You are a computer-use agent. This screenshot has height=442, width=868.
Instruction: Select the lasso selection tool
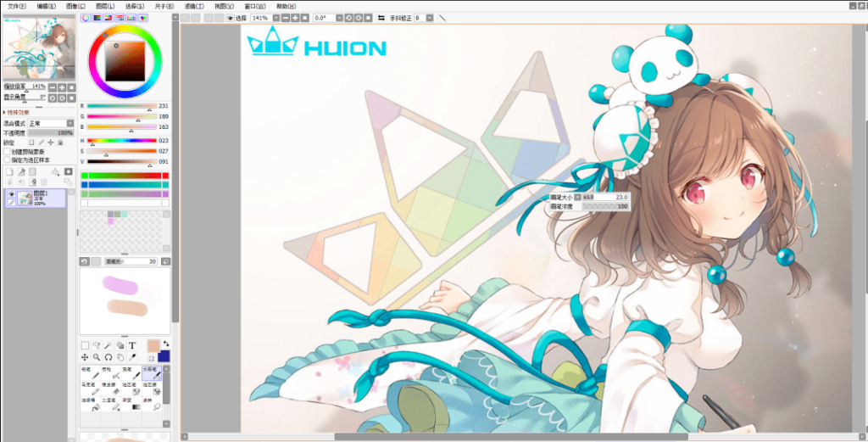point(97,345)
